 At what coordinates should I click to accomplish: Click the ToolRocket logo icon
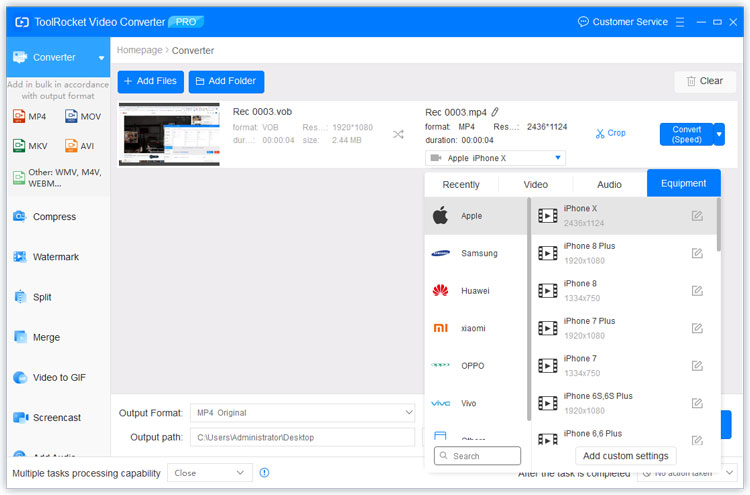(x=22, y=22)
